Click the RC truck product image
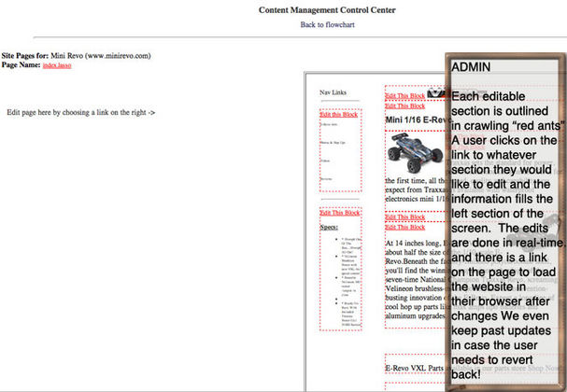 (409, 149)
